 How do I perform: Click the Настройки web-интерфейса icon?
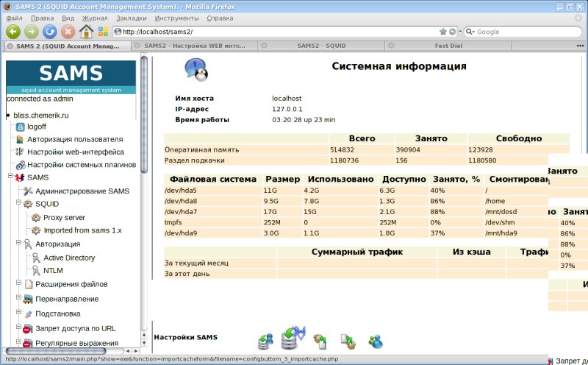coord(21,152)
